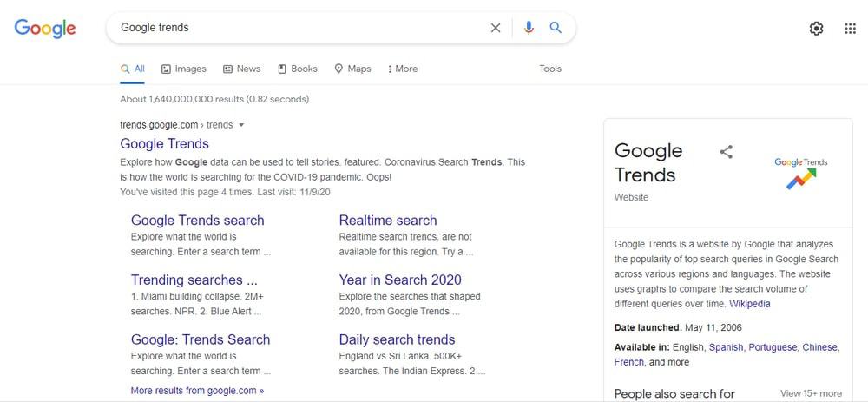The image size is (868, 402).
Task: Open the Wikipedia link in the panel
Action: click(750, 304)
